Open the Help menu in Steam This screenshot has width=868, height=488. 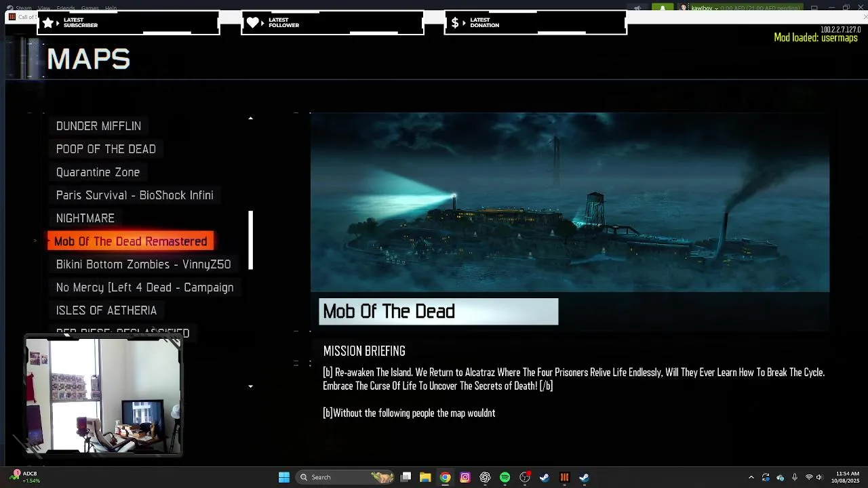click(x=111, y=8)
